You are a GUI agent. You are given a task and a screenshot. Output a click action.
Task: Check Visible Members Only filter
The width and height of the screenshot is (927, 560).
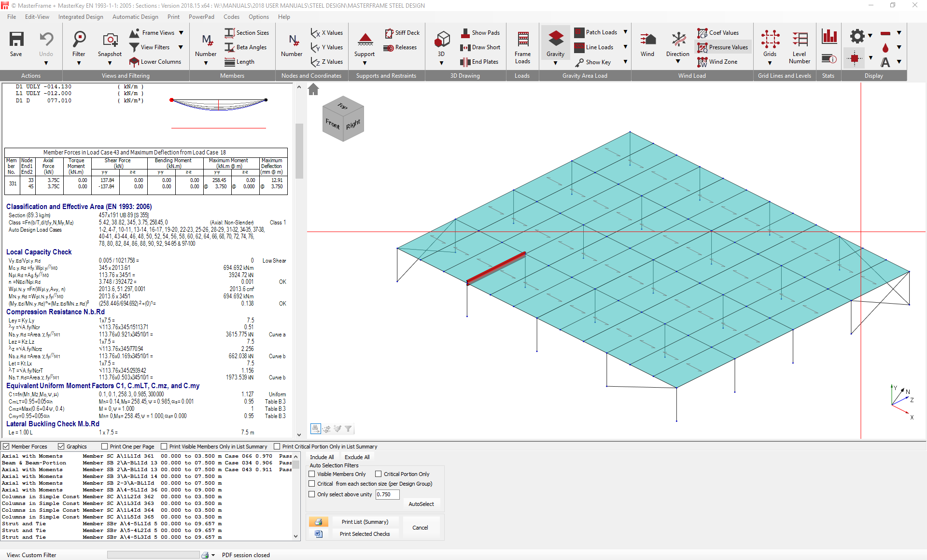point(312,474)
